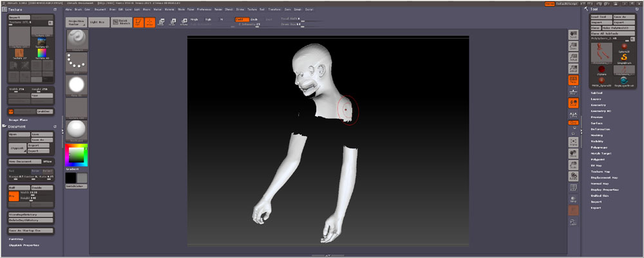
Task: Open the Standard brush thumbnail
Action: click(77, 41)
